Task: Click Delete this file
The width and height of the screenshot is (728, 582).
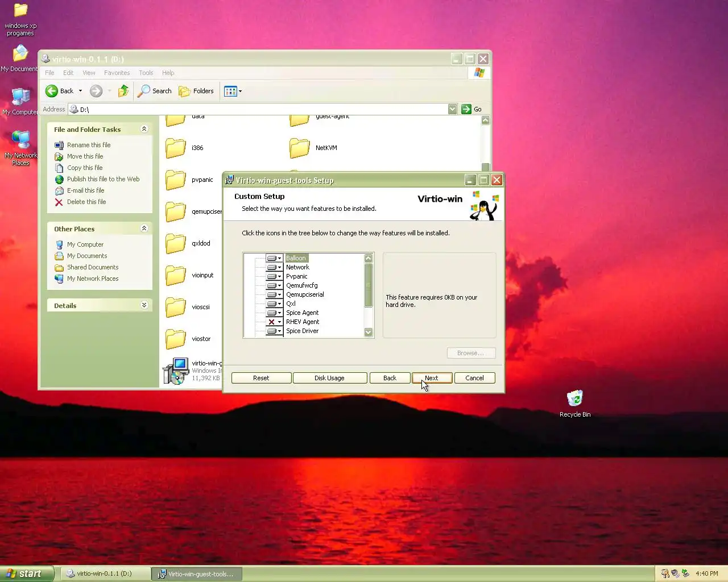Action: 86,202
